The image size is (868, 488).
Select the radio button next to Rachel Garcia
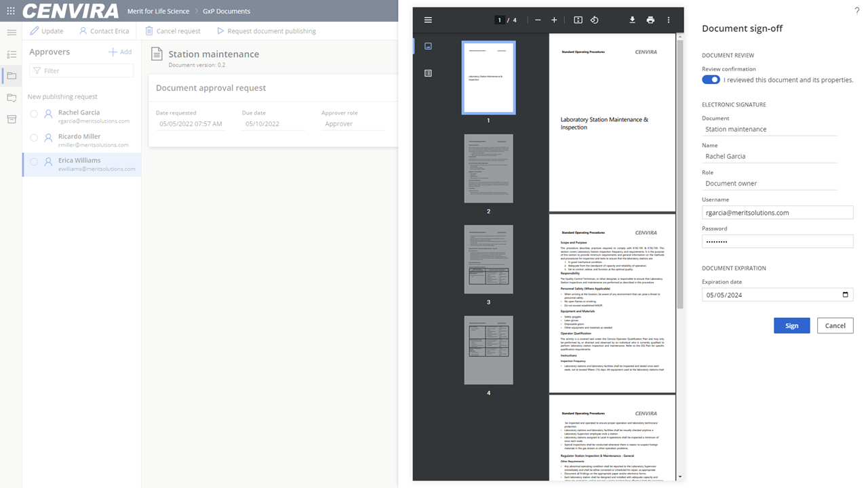click(33, 113)
